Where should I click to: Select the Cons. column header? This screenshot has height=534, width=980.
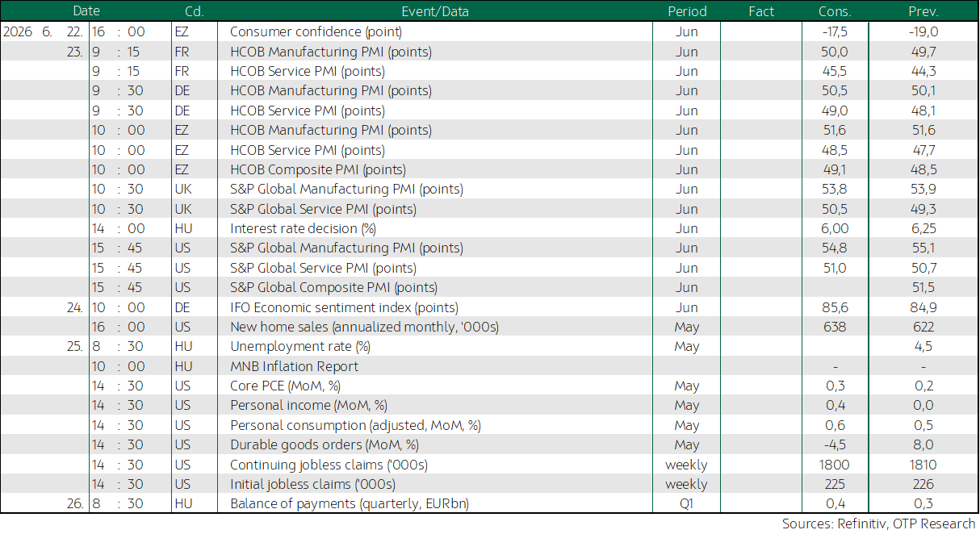(835, 11)
